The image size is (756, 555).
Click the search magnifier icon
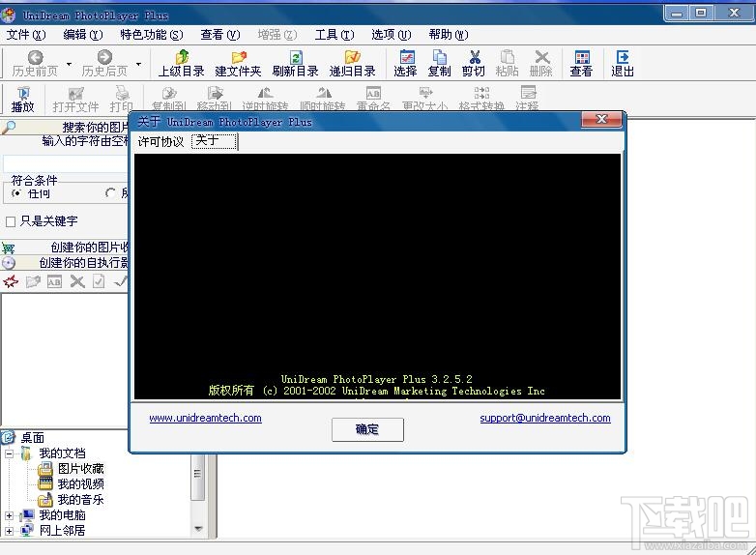pyautogui.click(x=8, y=128)
